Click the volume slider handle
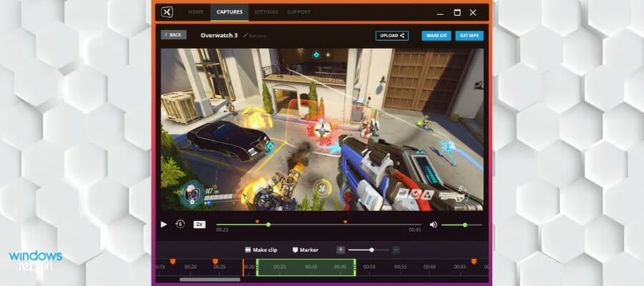This screenshot has height=286, width=644. [x=465, y=225]
